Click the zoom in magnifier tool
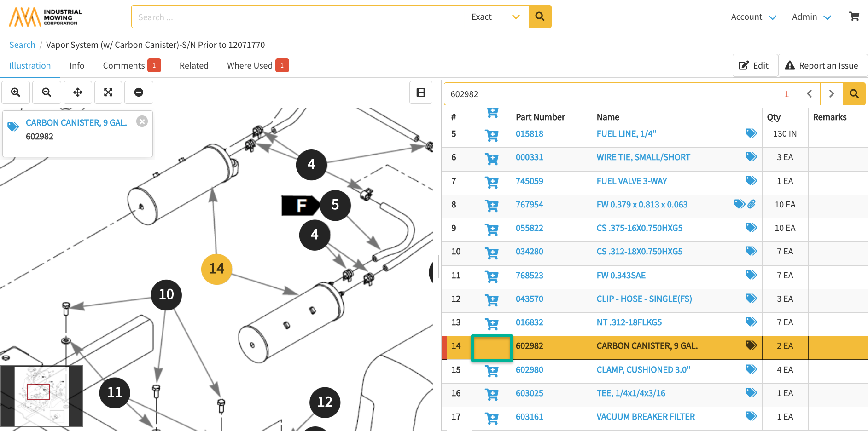This screenshot has width=868, height=431. click(16, 92)
